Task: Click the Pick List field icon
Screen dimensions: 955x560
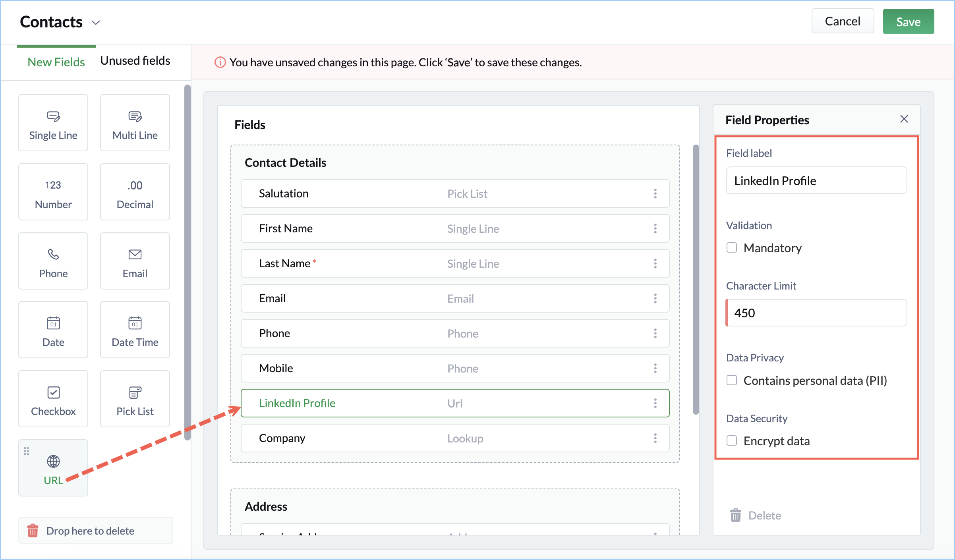Action: [x=135, y=392]
